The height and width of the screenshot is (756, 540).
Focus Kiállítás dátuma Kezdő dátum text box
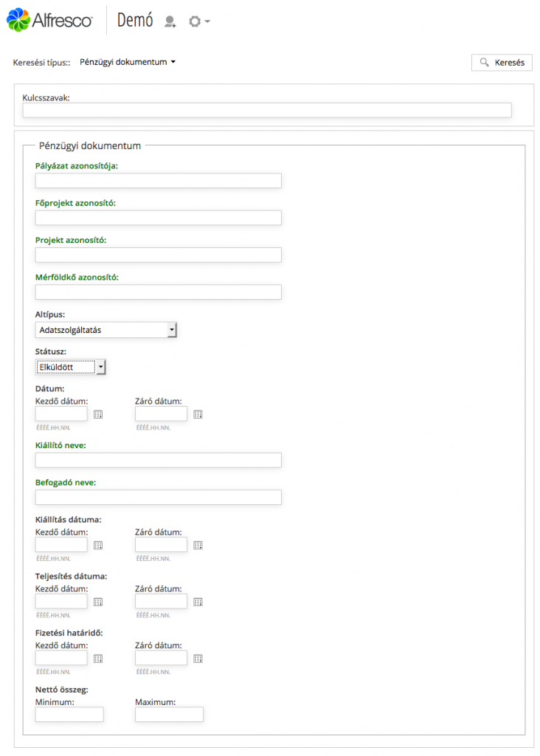click(61, 544)
